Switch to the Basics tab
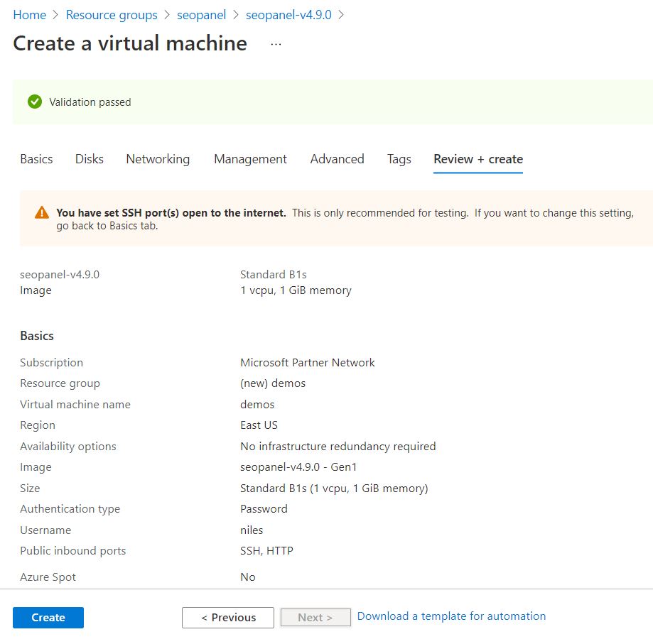Image resolution: width=653 pixels, height=644 pixels. (x=36, y=159)
